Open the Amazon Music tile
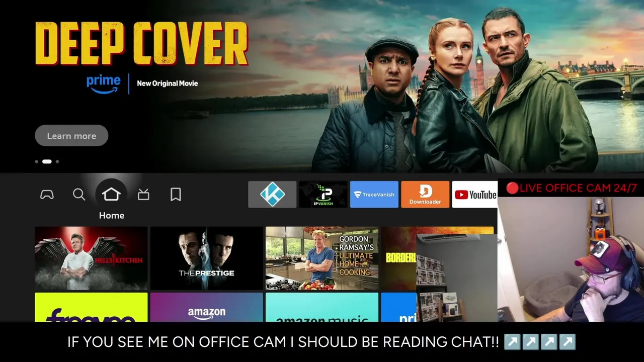 [x=322, y=307]
